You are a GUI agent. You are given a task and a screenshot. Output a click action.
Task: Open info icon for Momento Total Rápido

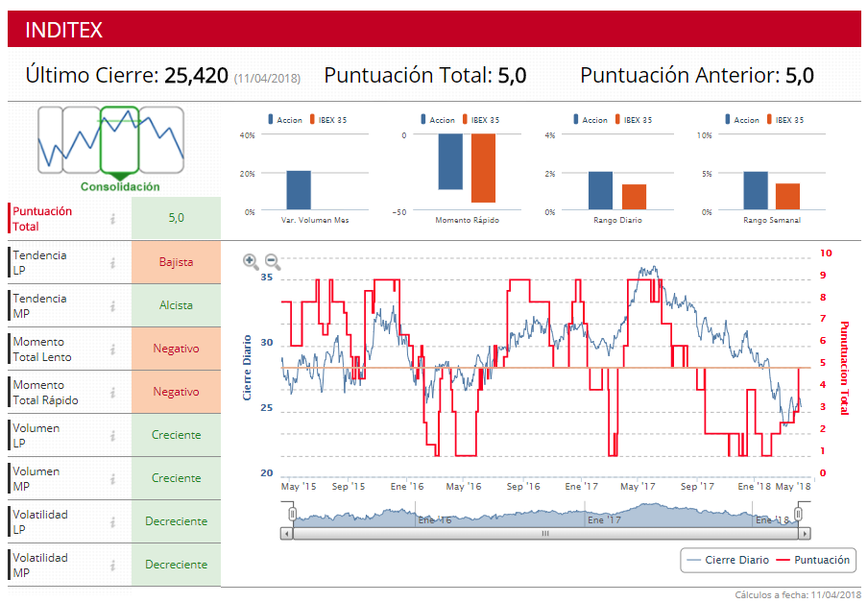pos(113,392)
